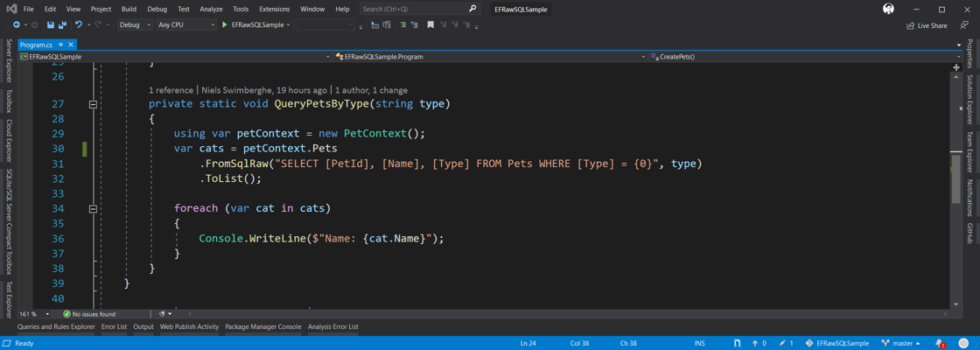Screen dimensions: 980x350
Task: Click the bookmark icon in the toolbar
Action: coord(430,25)
